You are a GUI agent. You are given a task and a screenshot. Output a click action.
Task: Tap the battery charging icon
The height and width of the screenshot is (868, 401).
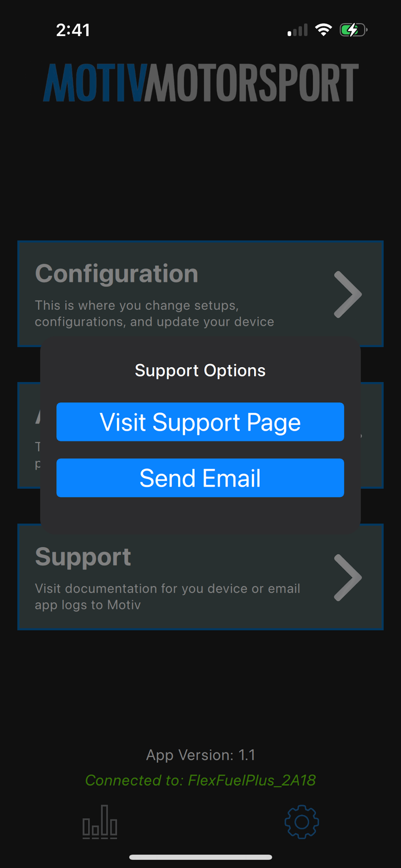tap(353, 30)
